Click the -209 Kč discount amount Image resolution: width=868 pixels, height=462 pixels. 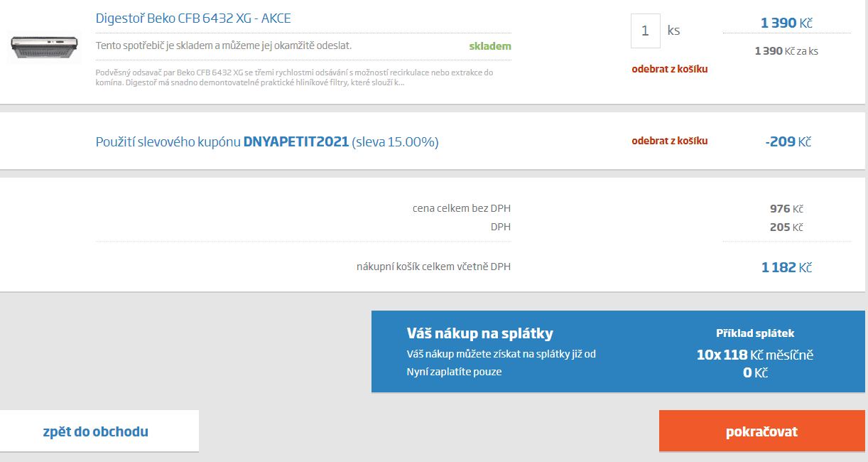click(788, 141)
